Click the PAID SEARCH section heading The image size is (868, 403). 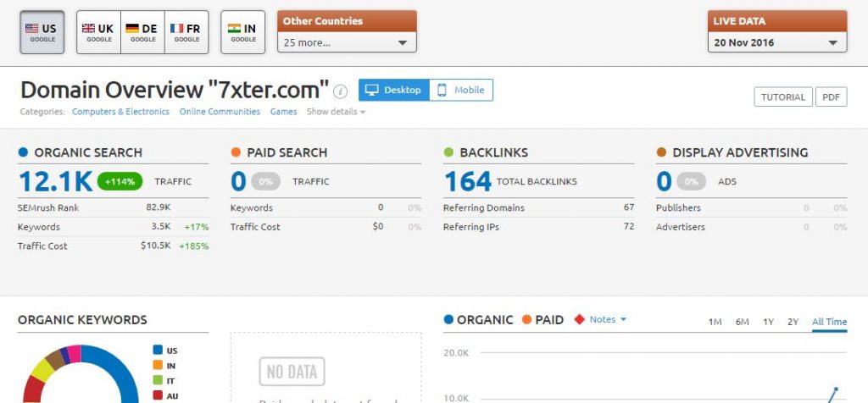[287, 152]
